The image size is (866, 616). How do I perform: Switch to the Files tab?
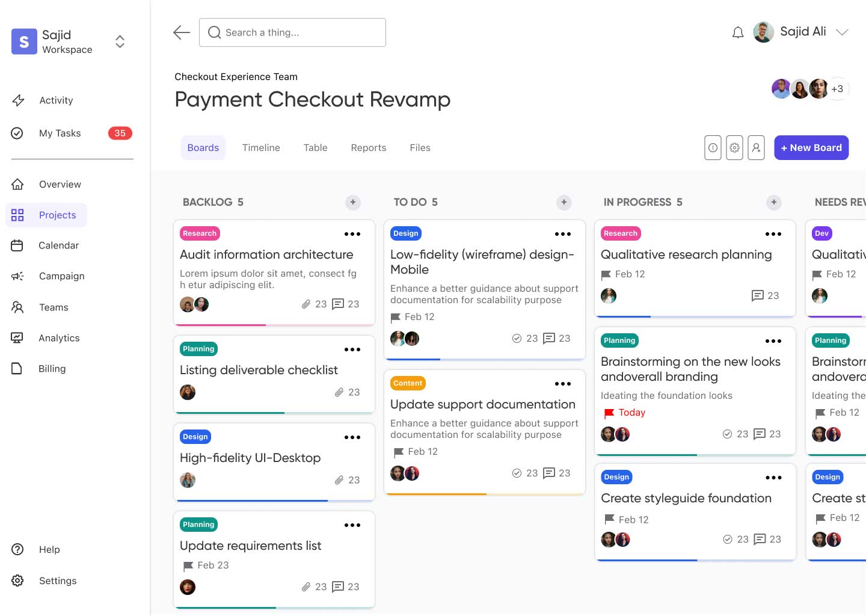coord(420,148)
